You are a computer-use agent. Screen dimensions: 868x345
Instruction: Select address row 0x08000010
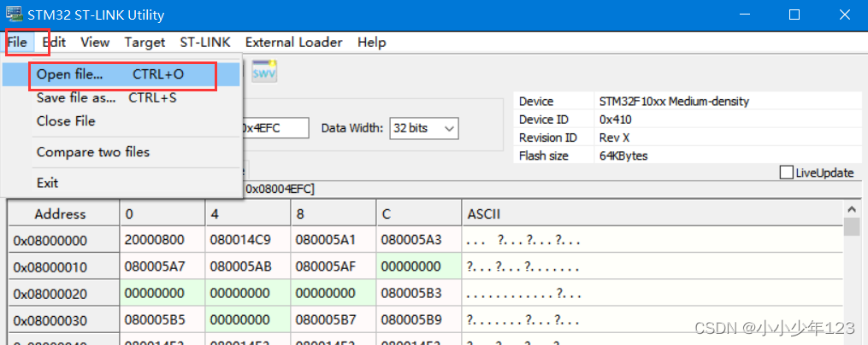click(x=63, y=267)
